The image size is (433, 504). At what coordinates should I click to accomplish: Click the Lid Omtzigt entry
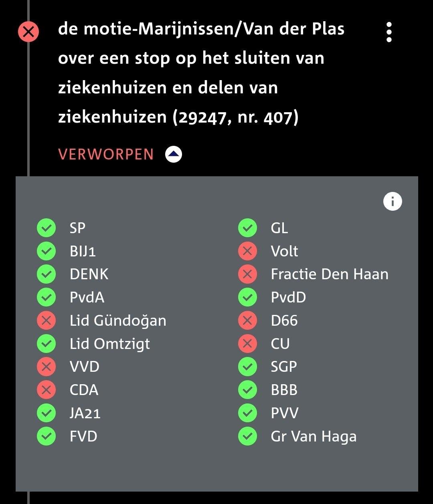coord(110,344)
